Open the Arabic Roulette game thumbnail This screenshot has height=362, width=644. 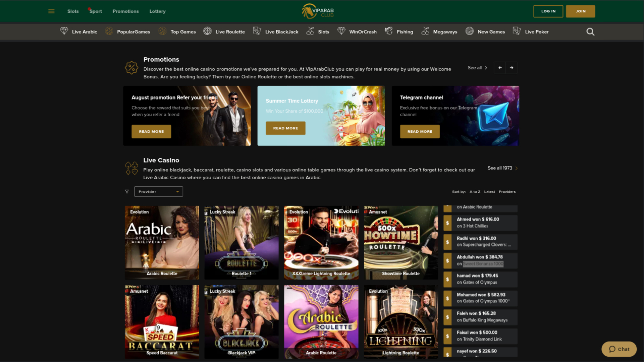click(162, 243)
